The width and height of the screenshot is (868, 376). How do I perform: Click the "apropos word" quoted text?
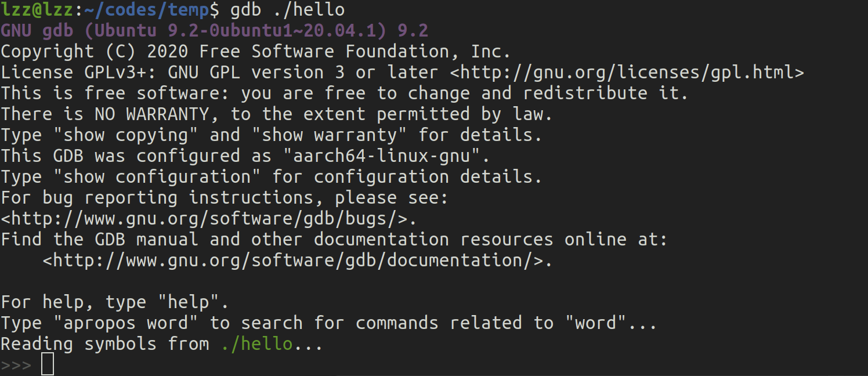[x=126, y=323]
